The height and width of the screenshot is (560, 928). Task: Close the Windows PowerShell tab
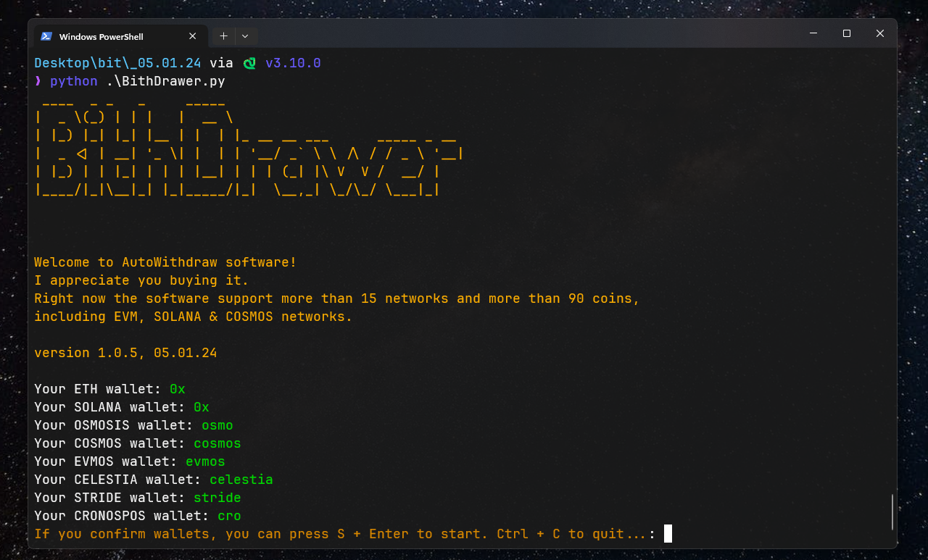click(x=192, y=36)
